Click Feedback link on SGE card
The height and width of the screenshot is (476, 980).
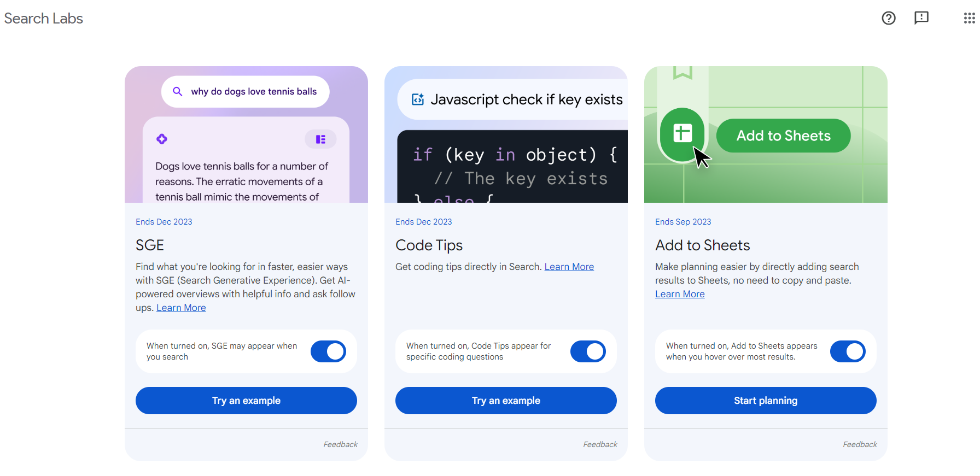(x=340, y=444)
